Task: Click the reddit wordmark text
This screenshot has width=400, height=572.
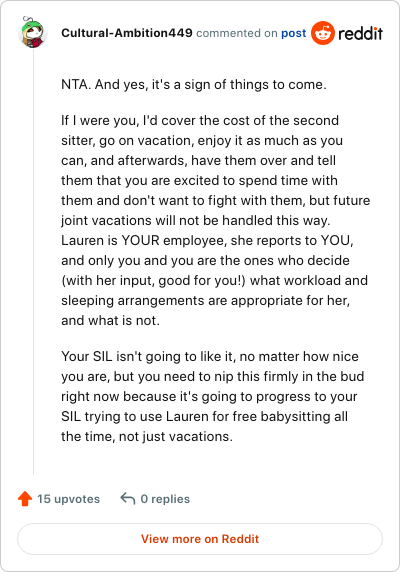Action: click(x=360, y=33)
